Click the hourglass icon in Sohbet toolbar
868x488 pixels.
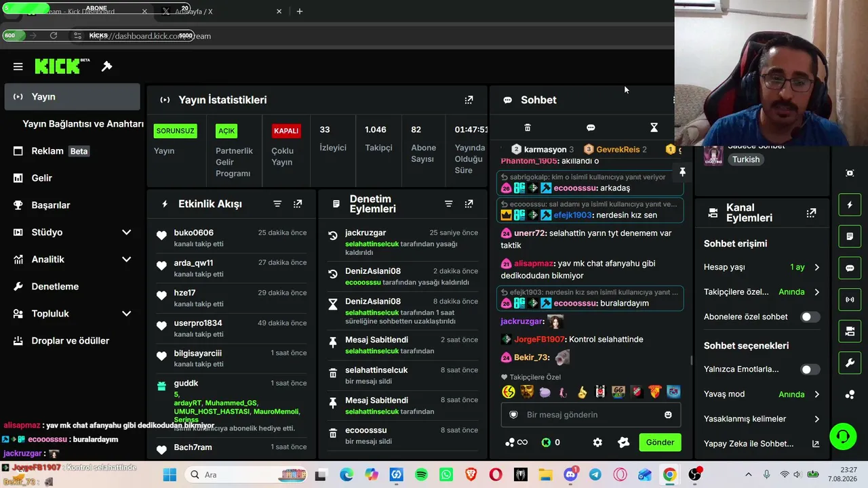coord(654,127)
